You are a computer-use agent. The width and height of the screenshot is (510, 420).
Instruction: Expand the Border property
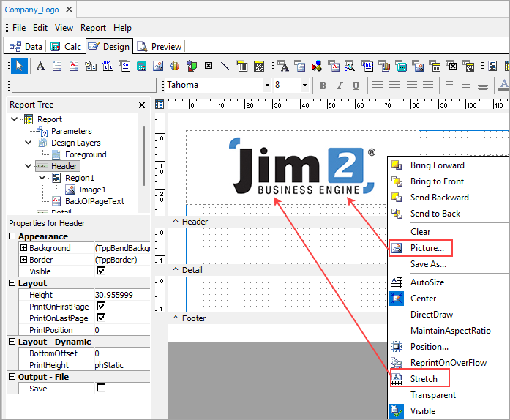[23, 259]
